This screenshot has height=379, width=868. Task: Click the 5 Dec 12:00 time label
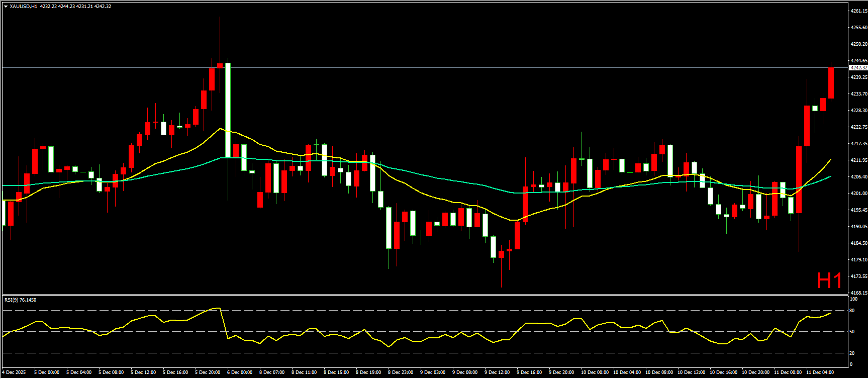tap(143, 372)
